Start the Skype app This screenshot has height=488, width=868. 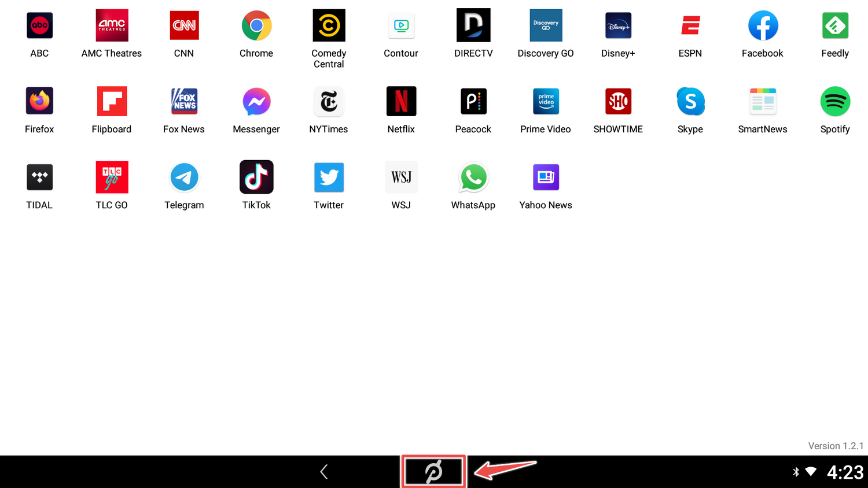click(x=690, y=102)
